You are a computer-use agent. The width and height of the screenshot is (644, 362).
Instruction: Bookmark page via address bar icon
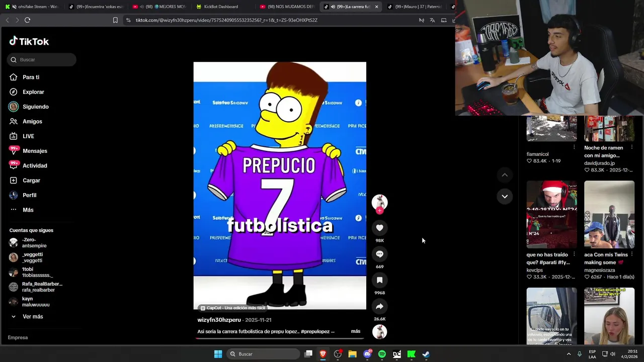point(115,20)
